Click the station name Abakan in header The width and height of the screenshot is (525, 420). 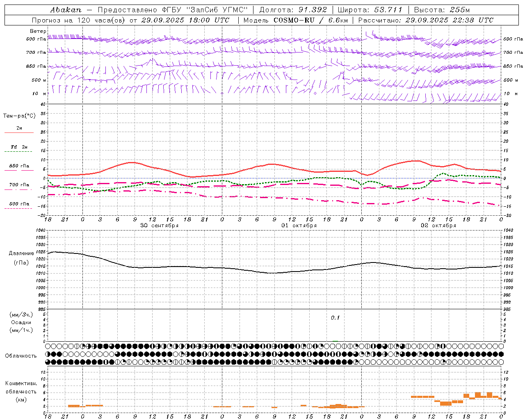pos(66,10)
